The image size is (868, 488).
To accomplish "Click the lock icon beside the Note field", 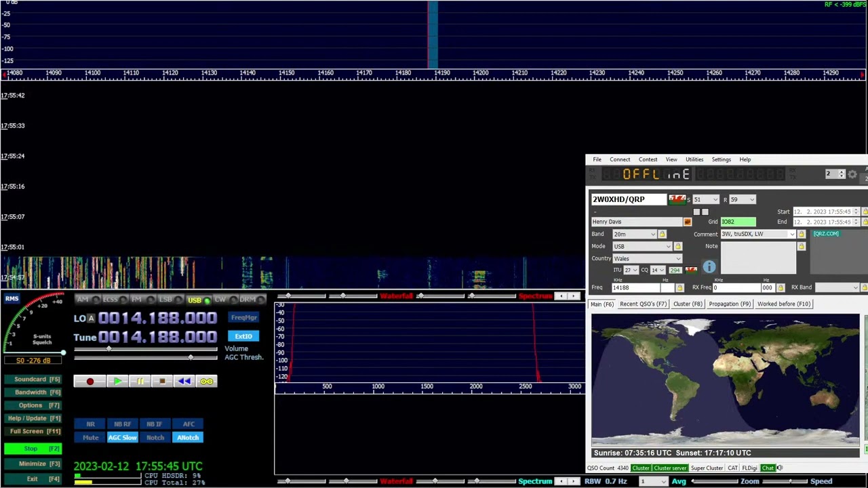I will [x=801, y=247].
